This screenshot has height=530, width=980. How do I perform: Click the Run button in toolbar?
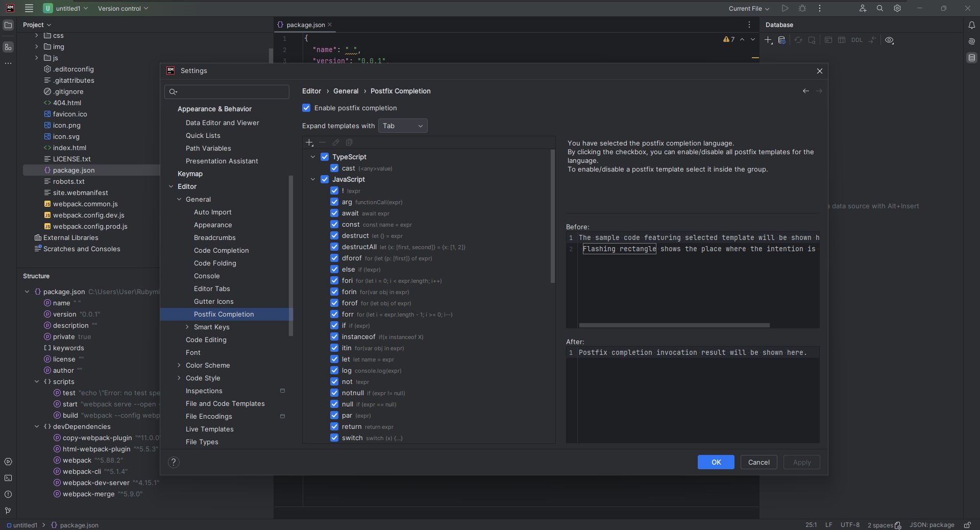pos(785,8)
